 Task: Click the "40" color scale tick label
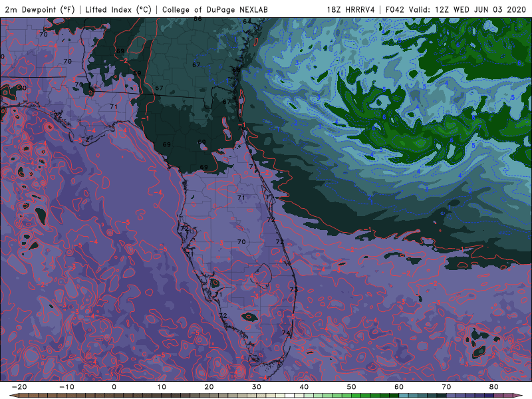304,387
